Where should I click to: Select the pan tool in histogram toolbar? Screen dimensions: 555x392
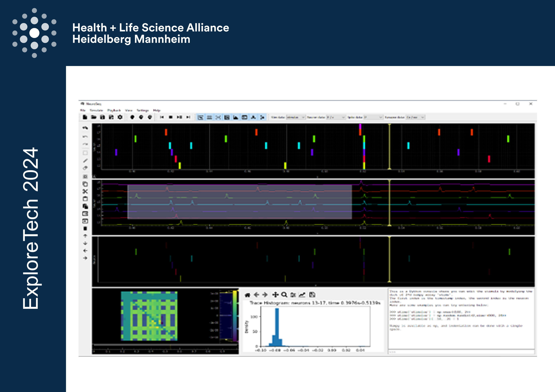click(x=275, y=295)
